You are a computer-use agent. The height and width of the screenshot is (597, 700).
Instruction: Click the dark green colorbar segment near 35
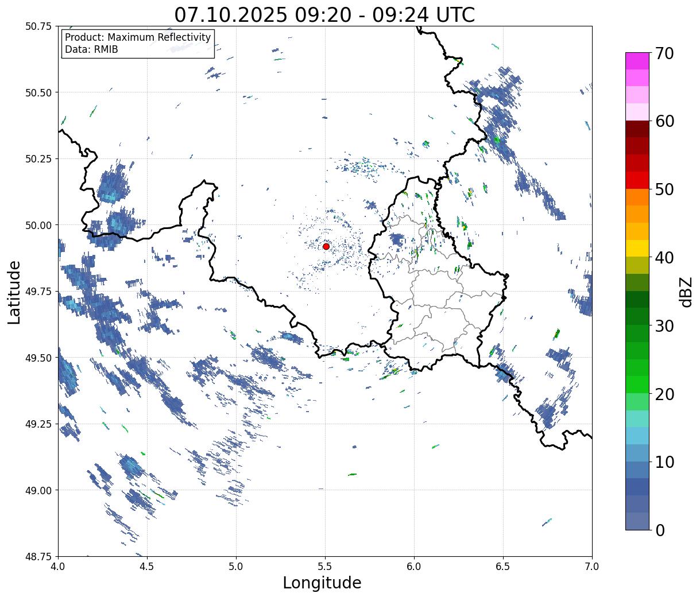tap(637, 299)
